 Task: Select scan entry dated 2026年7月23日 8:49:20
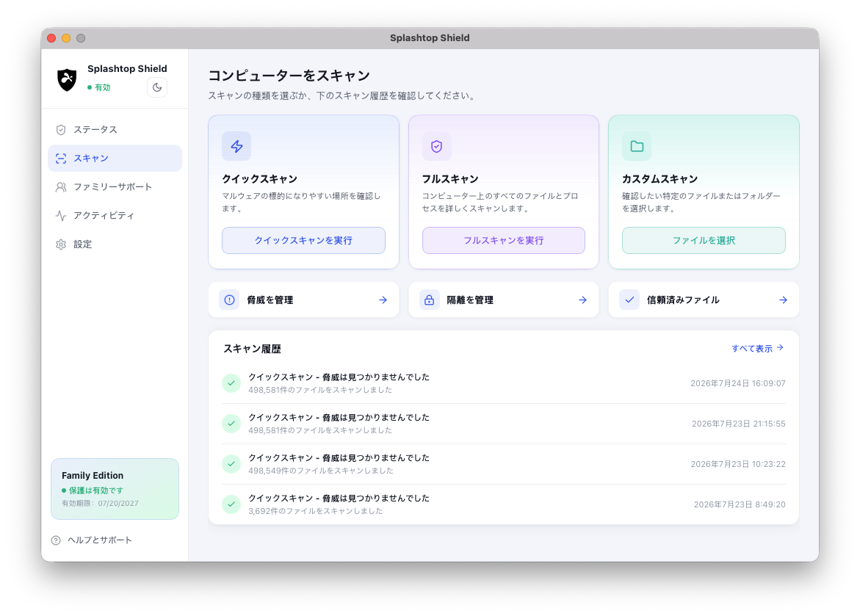tap(504, 504)
